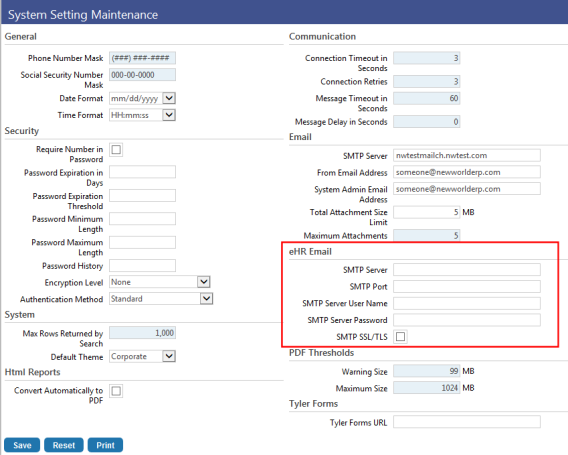568x455 pixels.
Task: Click the Password Expiration in Days field
Action: click(x=142, y=172)
